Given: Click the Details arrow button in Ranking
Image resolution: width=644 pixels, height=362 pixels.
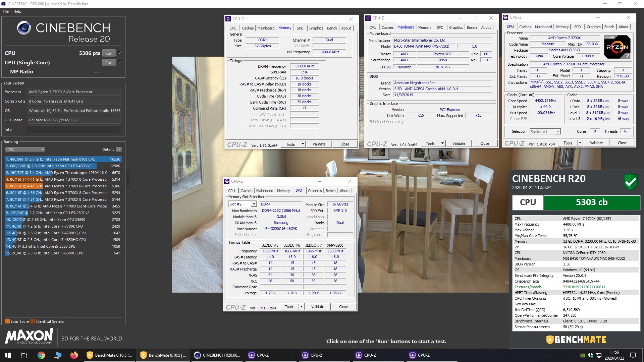Looking at the screenshot, I should coord(119,149).
